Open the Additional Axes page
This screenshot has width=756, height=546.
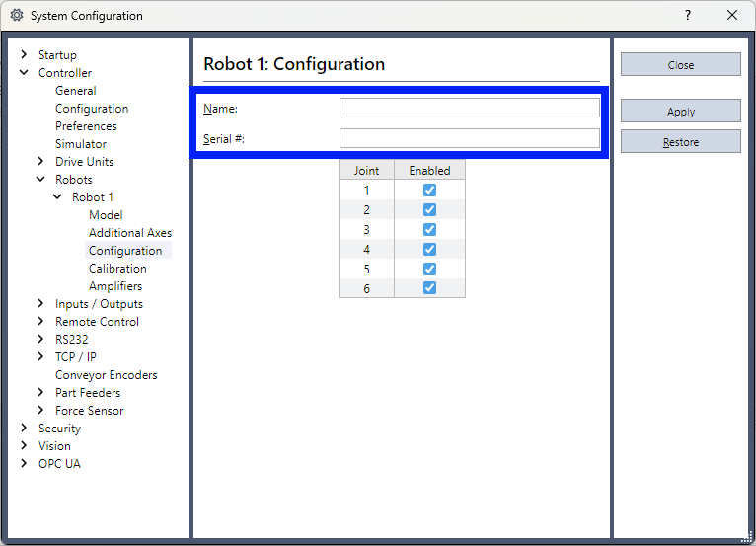click(x=130, y=233)
